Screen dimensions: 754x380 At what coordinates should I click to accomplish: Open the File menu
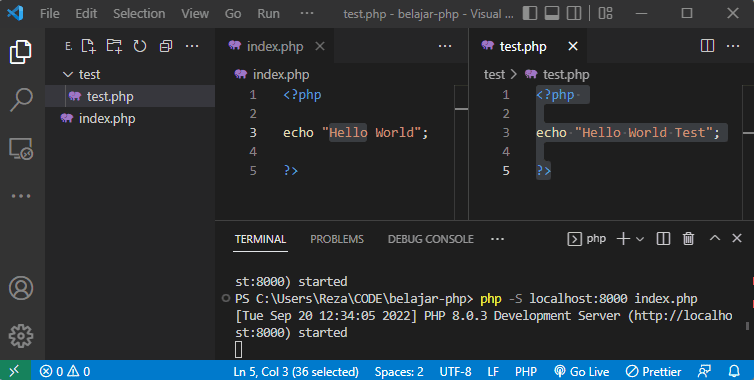[50, 13]
